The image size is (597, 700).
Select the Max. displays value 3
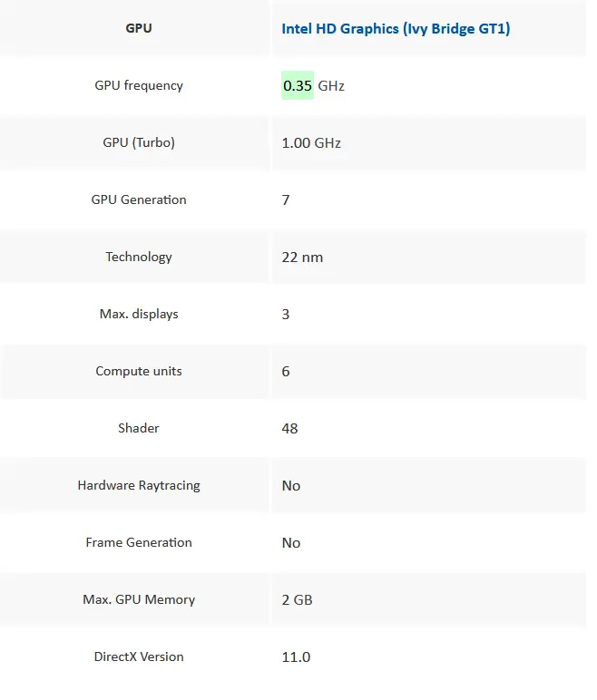[x=286, y=315]
